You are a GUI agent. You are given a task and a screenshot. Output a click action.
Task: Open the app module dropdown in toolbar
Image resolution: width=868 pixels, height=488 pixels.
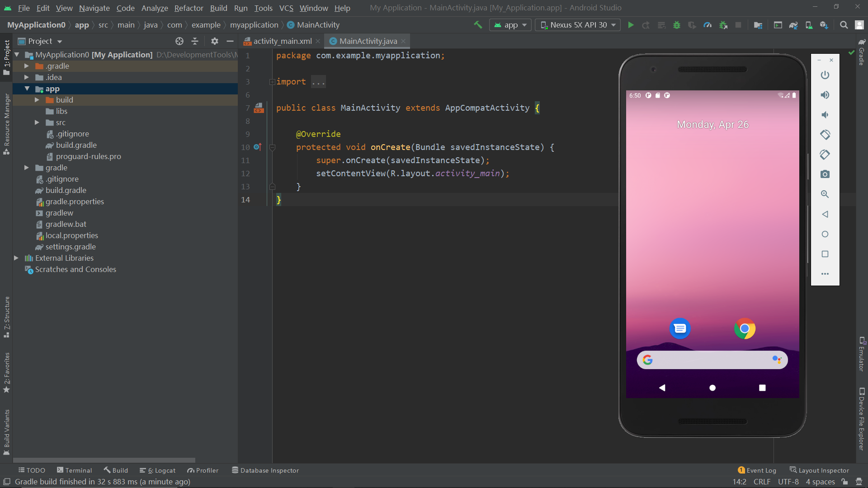pyautogui.click(x=510, y=24)
